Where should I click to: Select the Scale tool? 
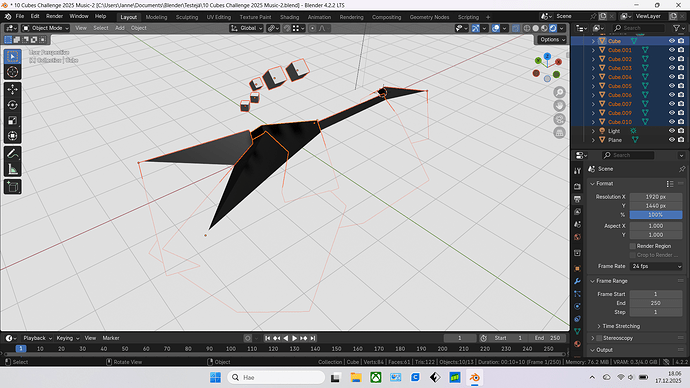[x=12, y=120]
